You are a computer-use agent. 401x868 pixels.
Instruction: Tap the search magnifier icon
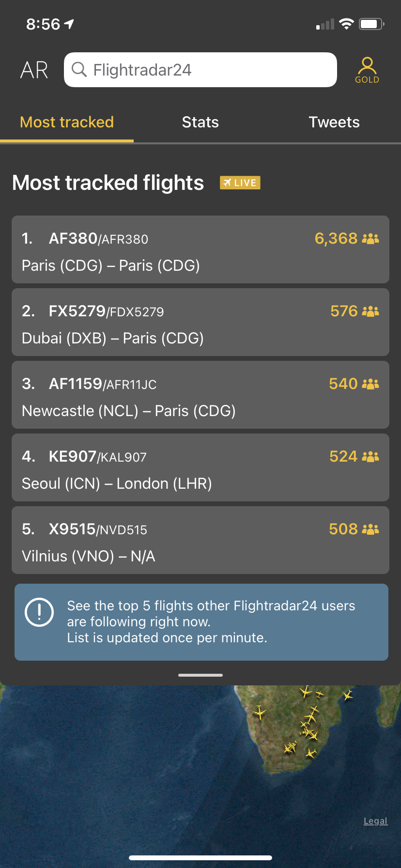tap(79, 70)
